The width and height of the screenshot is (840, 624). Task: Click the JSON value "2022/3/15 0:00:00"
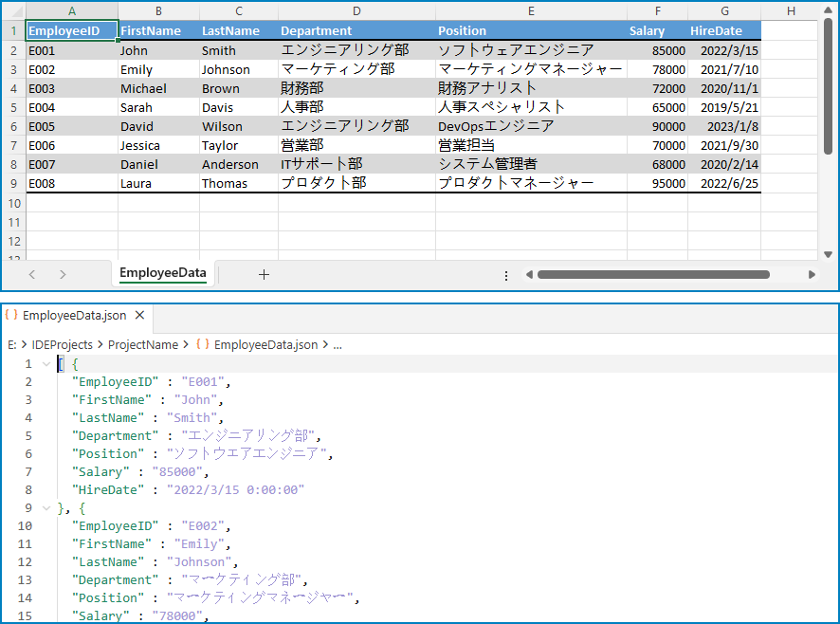[x=235, y=490]
